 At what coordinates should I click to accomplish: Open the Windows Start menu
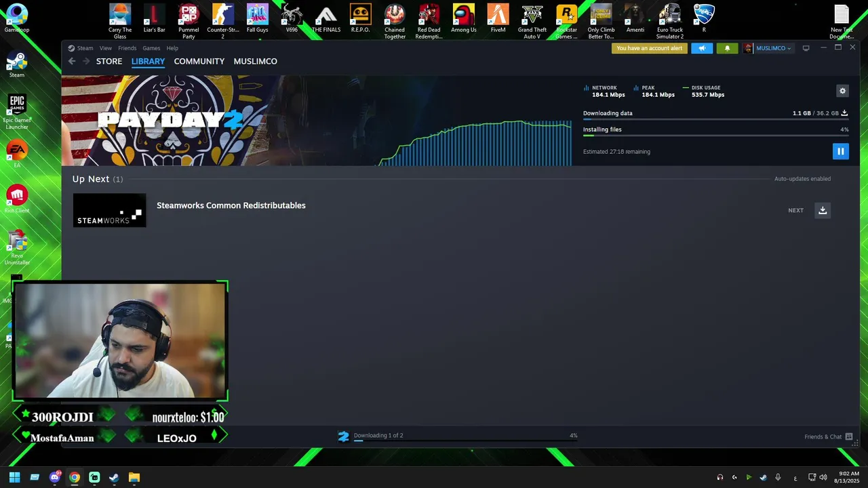pyautogui.click(x=14, y=477)
